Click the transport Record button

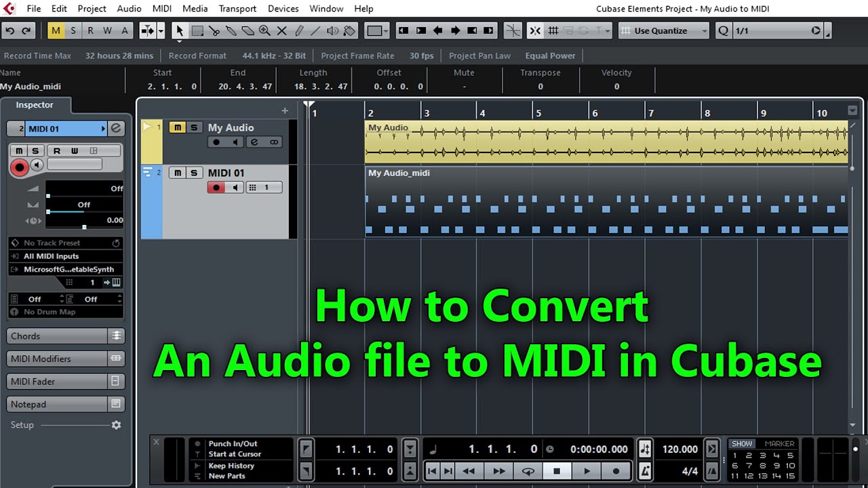616,471
